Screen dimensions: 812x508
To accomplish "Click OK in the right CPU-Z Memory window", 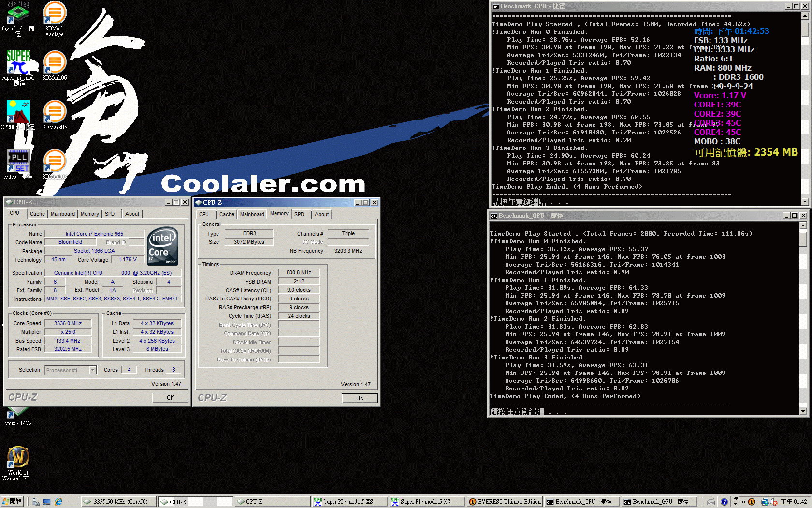I will point(360,398).
